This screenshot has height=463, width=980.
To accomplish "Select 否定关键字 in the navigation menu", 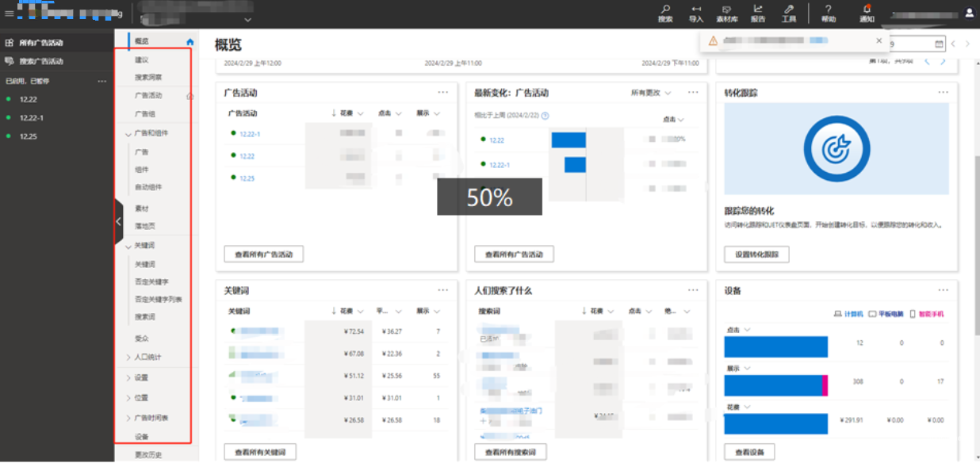I will pos(151,281).
